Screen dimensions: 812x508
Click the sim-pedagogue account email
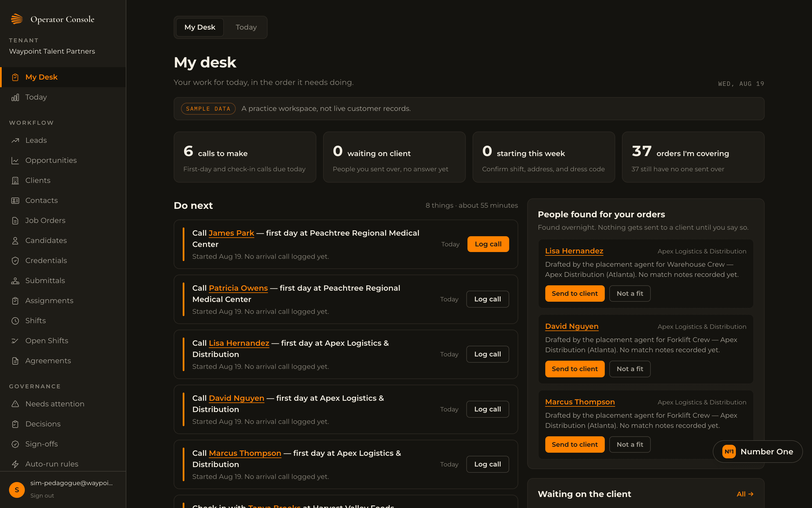coord(71,483)
